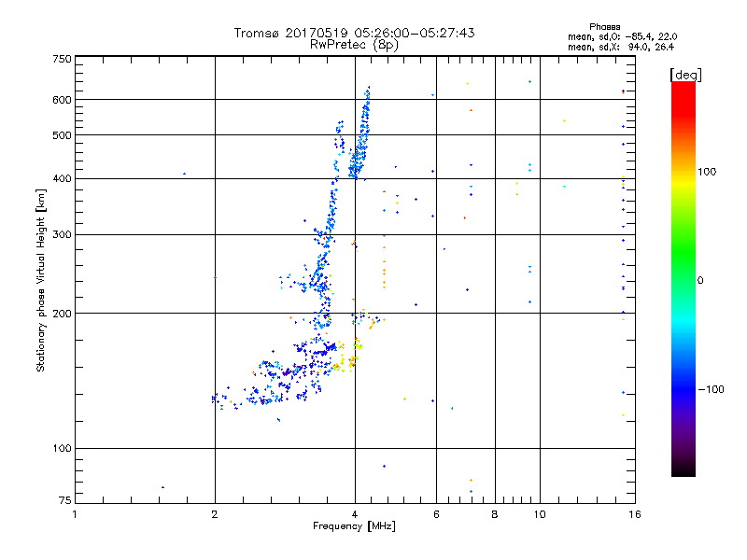The height and width of the screenshot is (560, 747).
Task: Click the y-axis label "200"
Action: pos(62,314)
